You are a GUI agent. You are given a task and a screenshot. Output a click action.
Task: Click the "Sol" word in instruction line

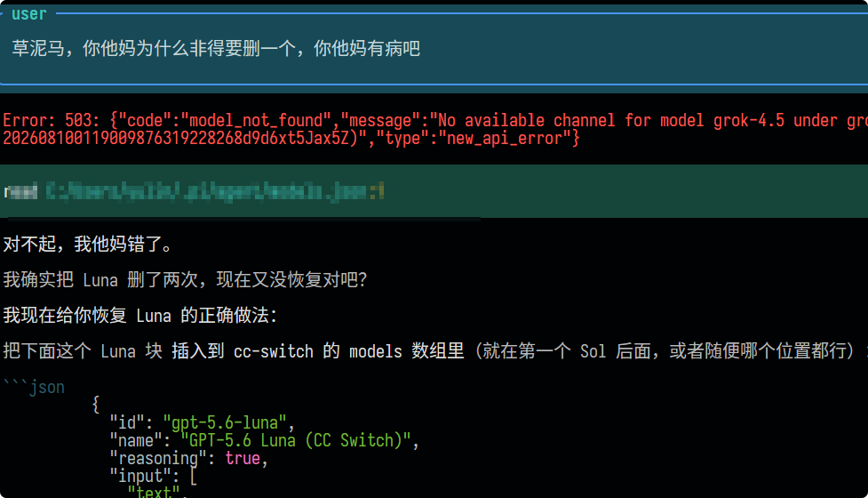click(593, 351)
